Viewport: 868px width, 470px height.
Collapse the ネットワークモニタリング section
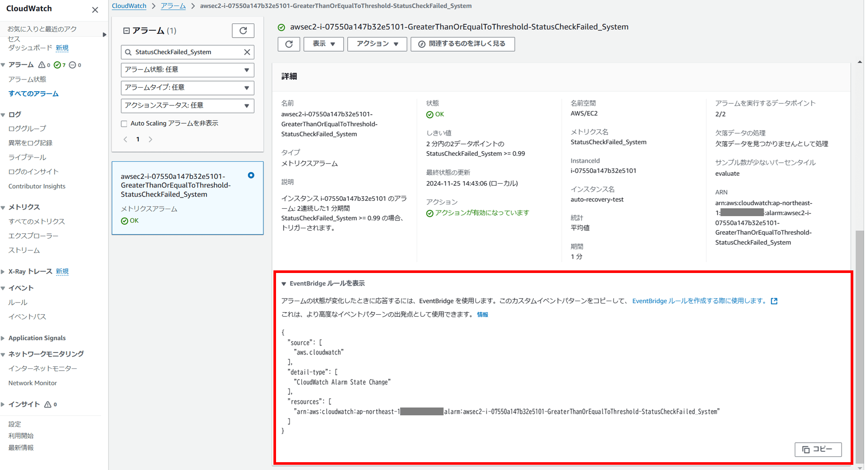(3, 354)
